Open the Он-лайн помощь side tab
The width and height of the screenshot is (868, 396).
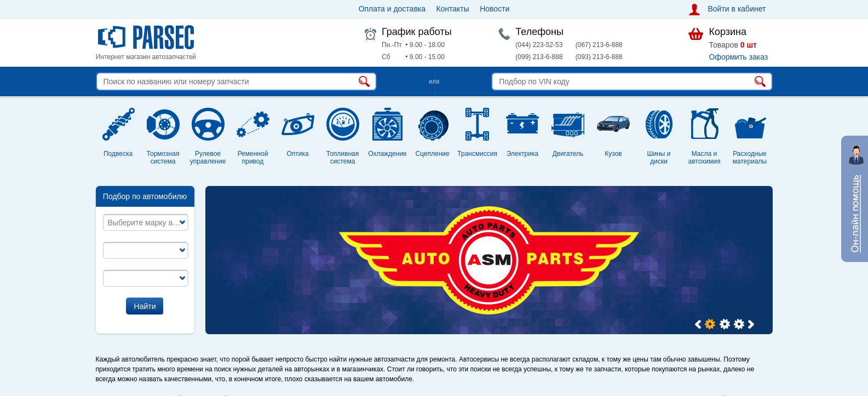pyautogui.click(x=855, y=199)
